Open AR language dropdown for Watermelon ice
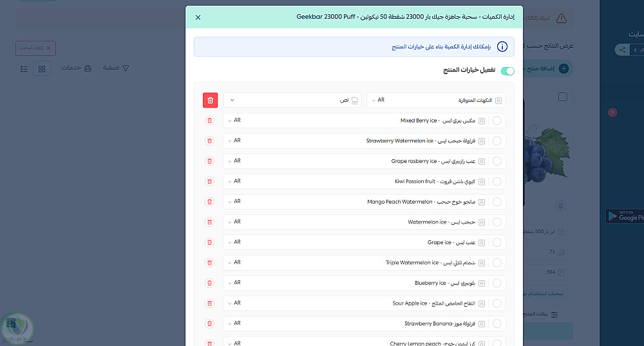Image resolution: width=644 pixels, height=346 pixels. [234, 222]
